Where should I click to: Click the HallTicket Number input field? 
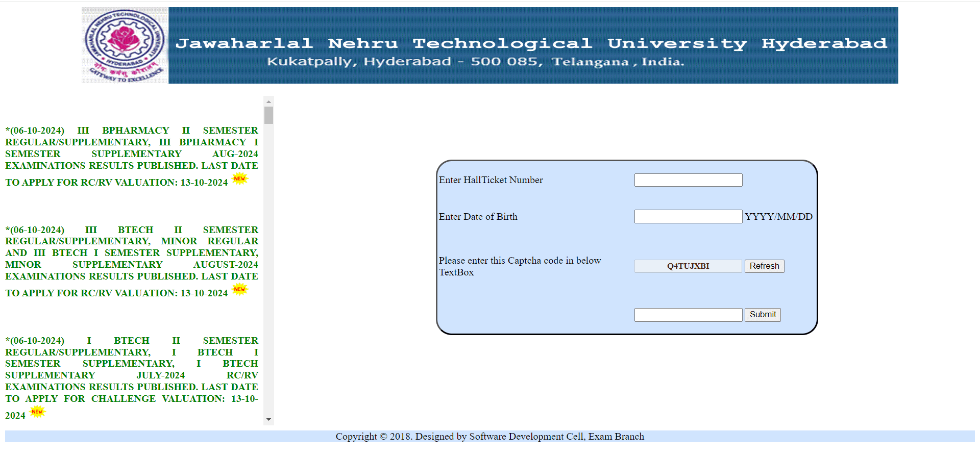coord(688,180)
